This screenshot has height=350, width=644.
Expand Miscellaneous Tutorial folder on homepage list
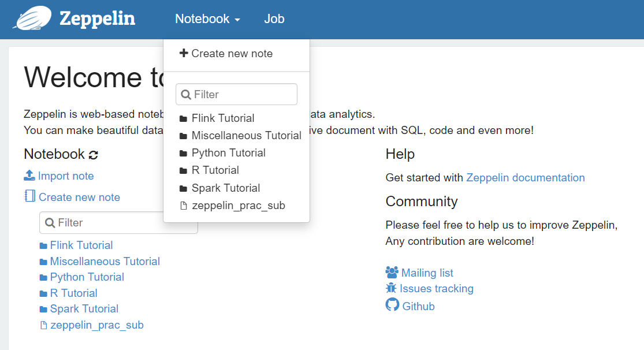tap(105, 261)
